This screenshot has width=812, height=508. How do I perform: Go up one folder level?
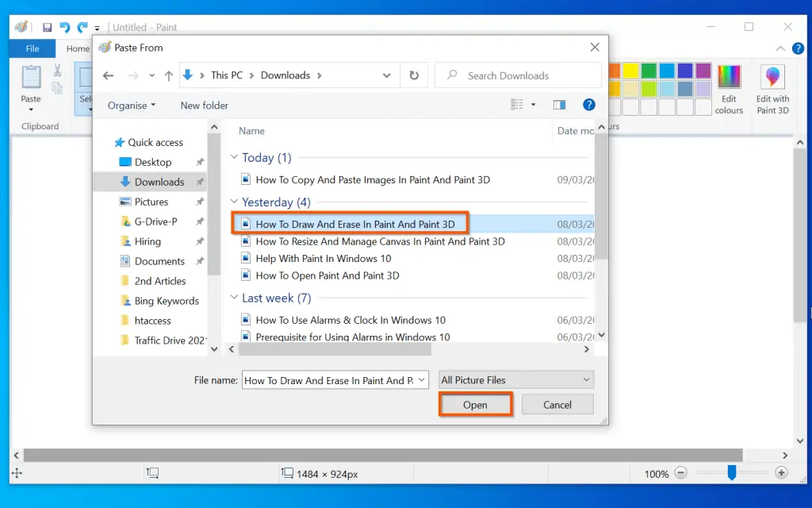(x=169, y=75)
